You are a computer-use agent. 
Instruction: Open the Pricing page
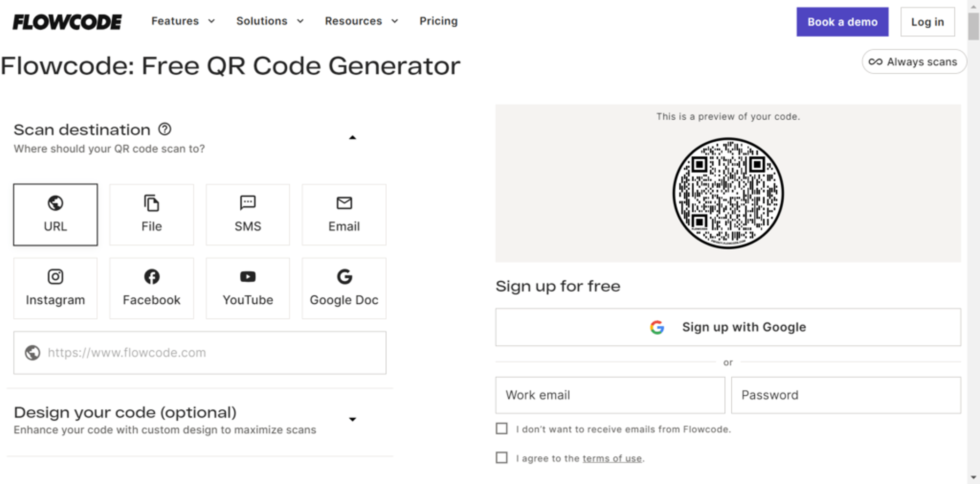click(438, 21)
